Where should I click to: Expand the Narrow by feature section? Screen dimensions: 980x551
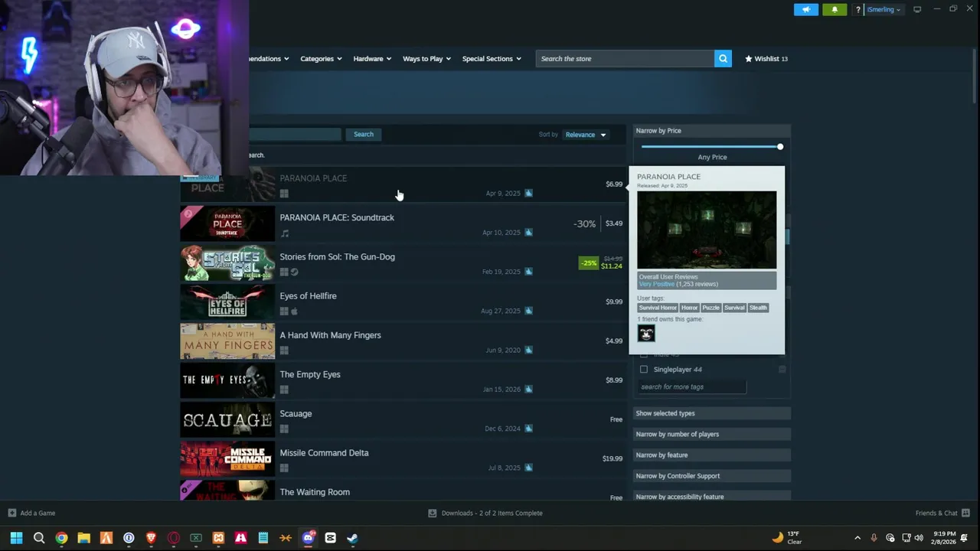click(x=712, y=455)
